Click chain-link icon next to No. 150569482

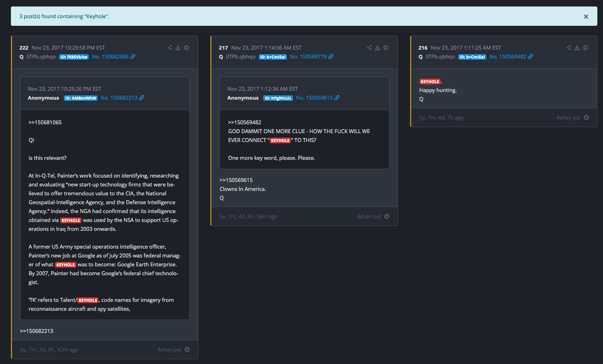tap(530, 57)
